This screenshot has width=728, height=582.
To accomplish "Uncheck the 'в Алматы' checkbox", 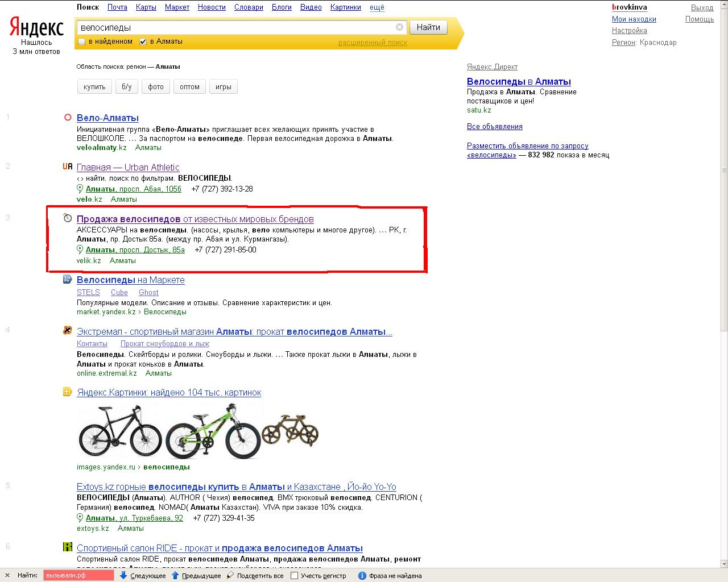I will pos(143,41).
